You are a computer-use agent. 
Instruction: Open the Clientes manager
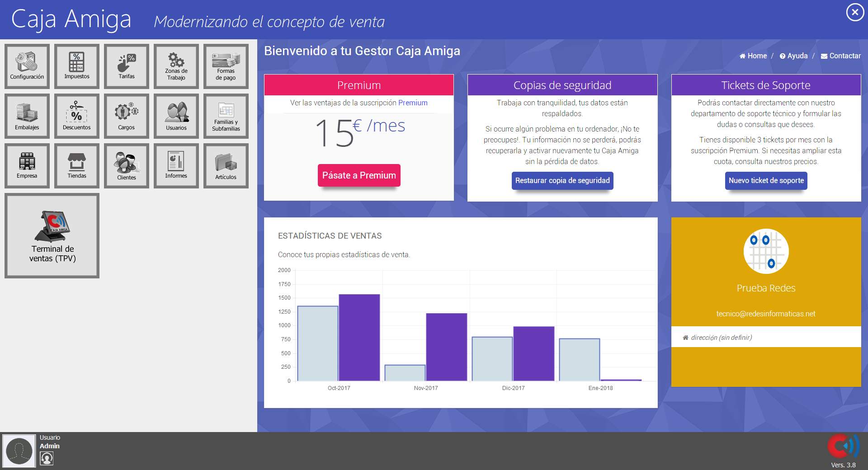(126, 165)
